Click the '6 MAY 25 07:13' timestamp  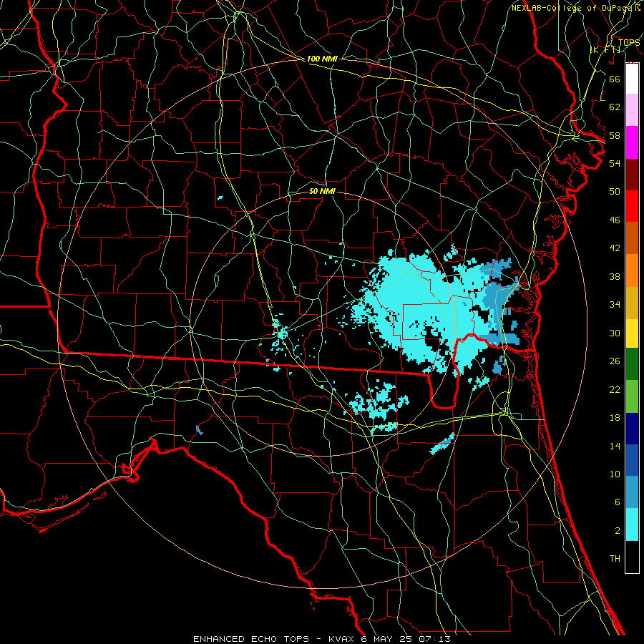406,639
